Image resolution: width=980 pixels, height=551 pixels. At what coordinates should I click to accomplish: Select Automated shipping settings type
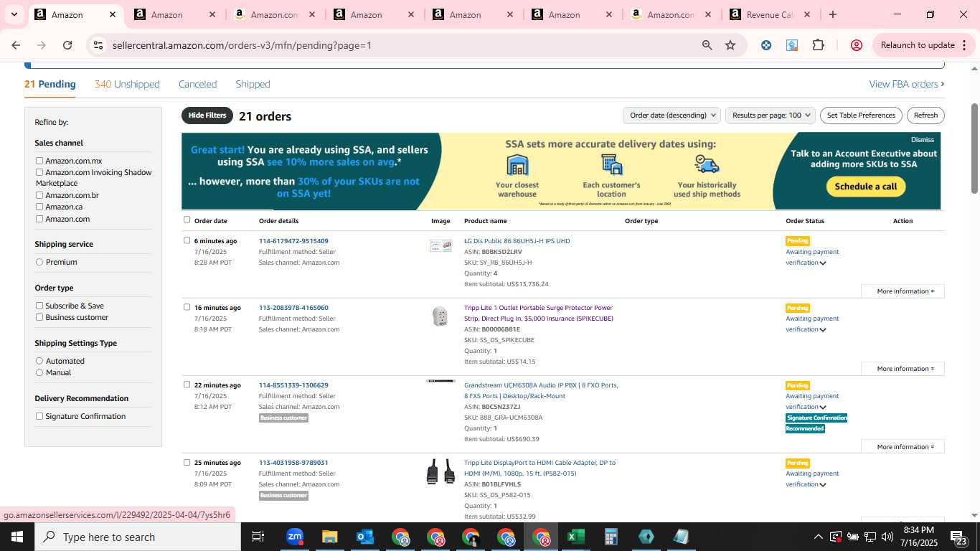39,361
